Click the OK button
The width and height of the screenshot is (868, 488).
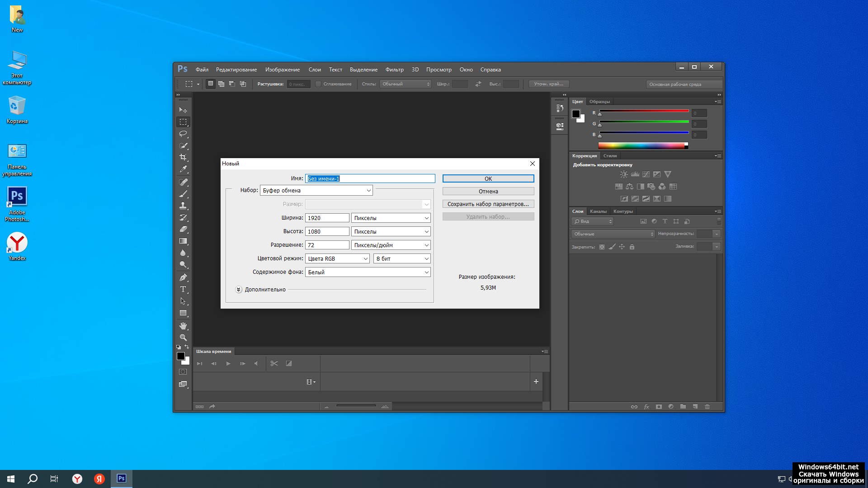488,178
